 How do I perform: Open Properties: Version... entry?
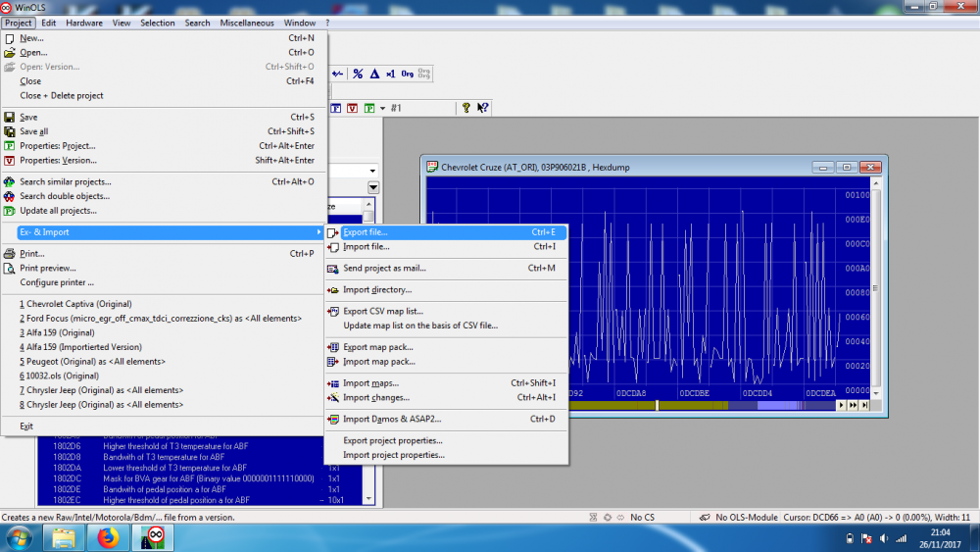pyautogui.click(x=163, y=160)
